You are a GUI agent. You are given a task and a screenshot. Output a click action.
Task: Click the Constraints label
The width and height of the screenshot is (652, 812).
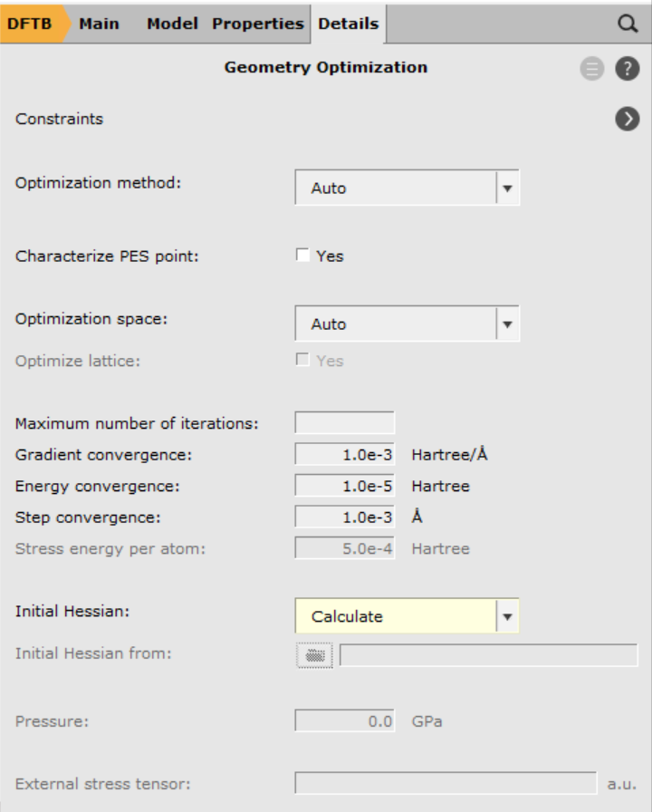pos(59,119)
